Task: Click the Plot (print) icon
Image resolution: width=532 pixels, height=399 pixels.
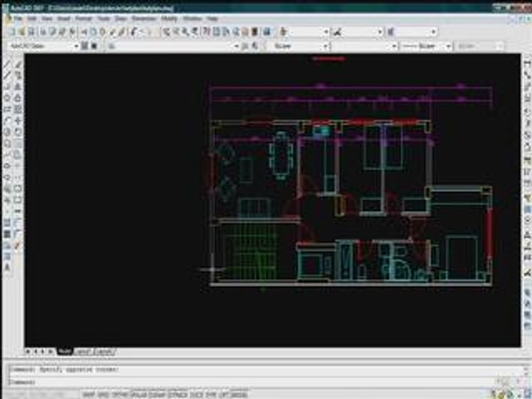Action: click(x=43, y=32)
